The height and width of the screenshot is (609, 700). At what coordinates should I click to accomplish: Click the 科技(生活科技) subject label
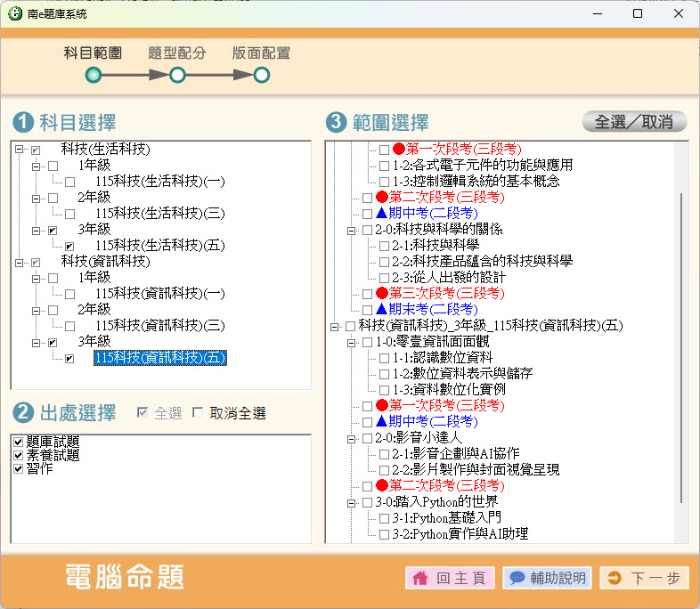[106, 149]
